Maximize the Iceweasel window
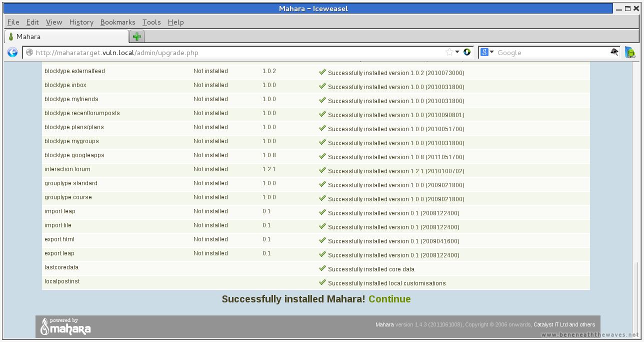This screenshot has height=342, width=644. click(x=627, y=9)
